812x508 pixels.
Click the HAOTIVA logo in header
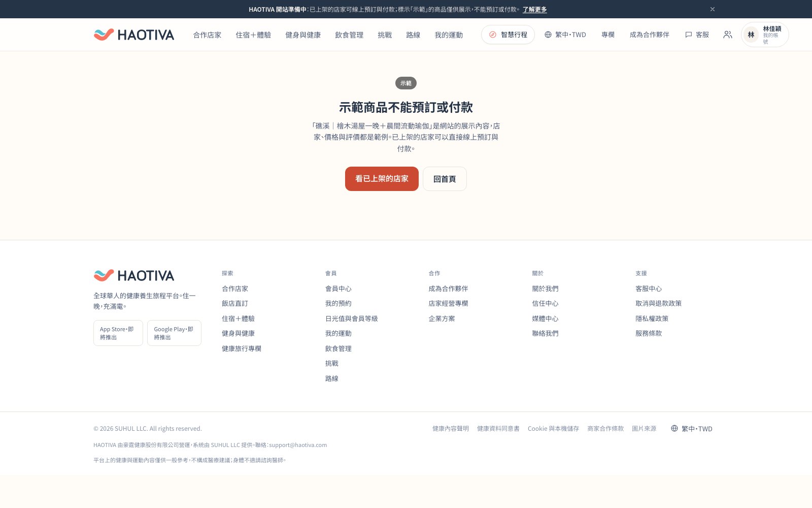coord(134,35)
